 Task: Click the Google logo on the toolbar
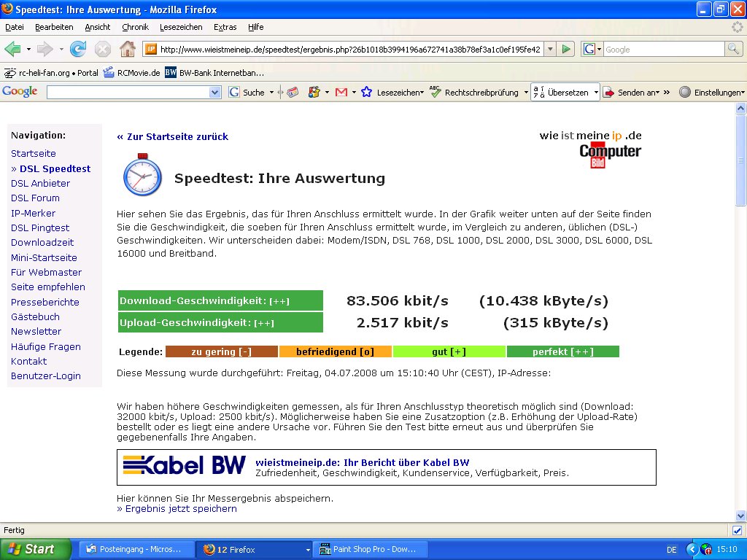[20, 91]
